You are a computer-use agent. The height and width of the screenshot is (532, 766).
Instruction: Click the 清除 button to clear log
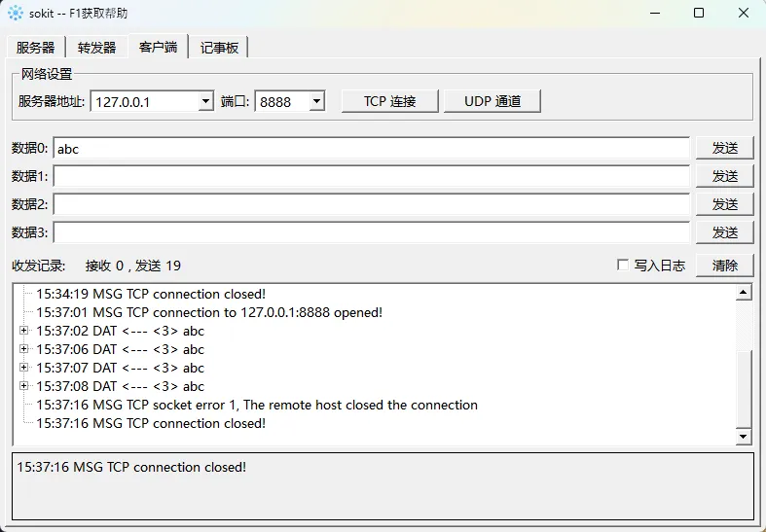click(x=724, y=266)
